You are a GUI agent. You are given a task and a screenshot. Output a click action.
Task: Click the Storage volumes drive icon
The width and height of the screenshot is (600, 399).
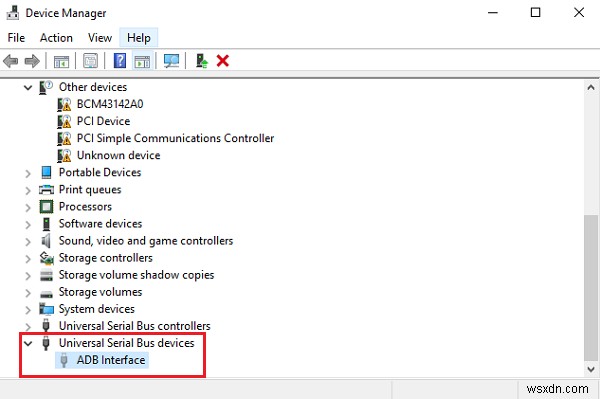(x=46, y=294)
